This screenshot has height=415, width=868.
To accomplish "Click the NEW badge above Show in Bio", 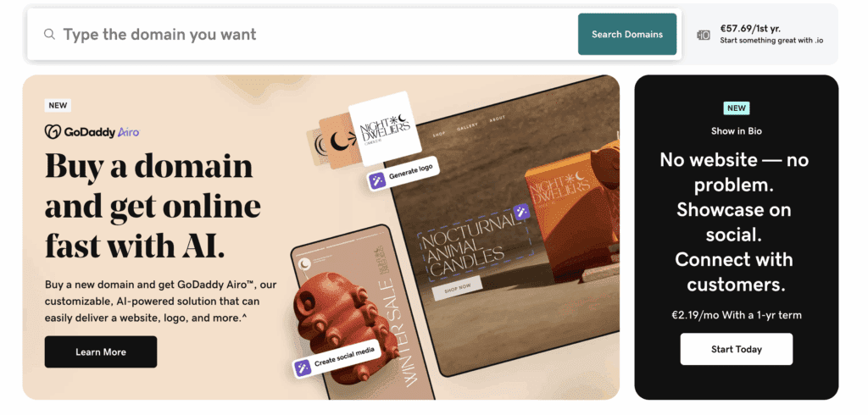I will (737, 108).
